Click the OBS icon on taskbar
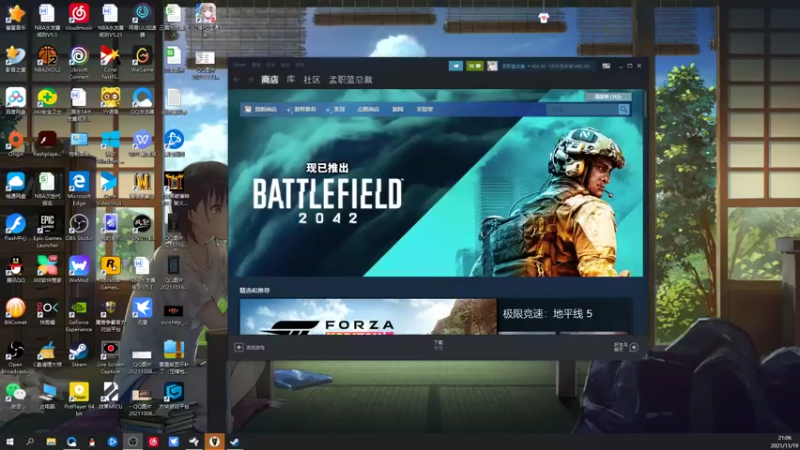This screenshot has width=800, height=450. pos(133,442)
